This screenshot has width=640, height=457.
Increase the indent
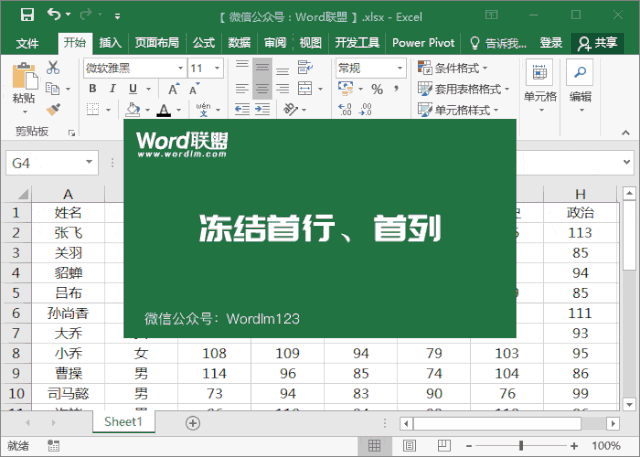262,109
